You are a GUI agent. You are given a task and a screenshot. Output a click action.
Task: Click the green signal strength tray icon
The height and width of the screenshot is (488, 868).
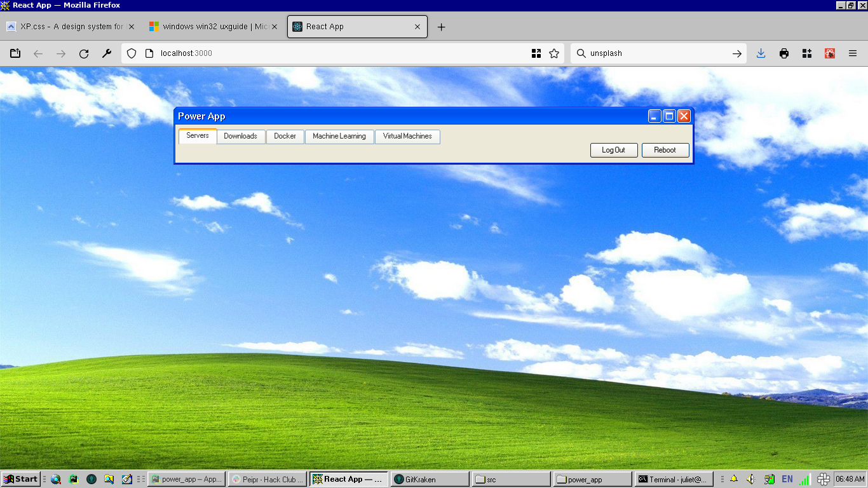click(805, 480)
